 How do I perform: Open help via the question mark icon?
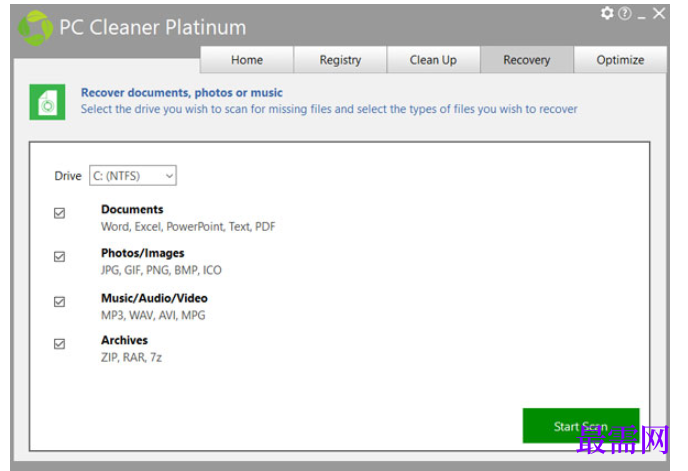point(625,14)
